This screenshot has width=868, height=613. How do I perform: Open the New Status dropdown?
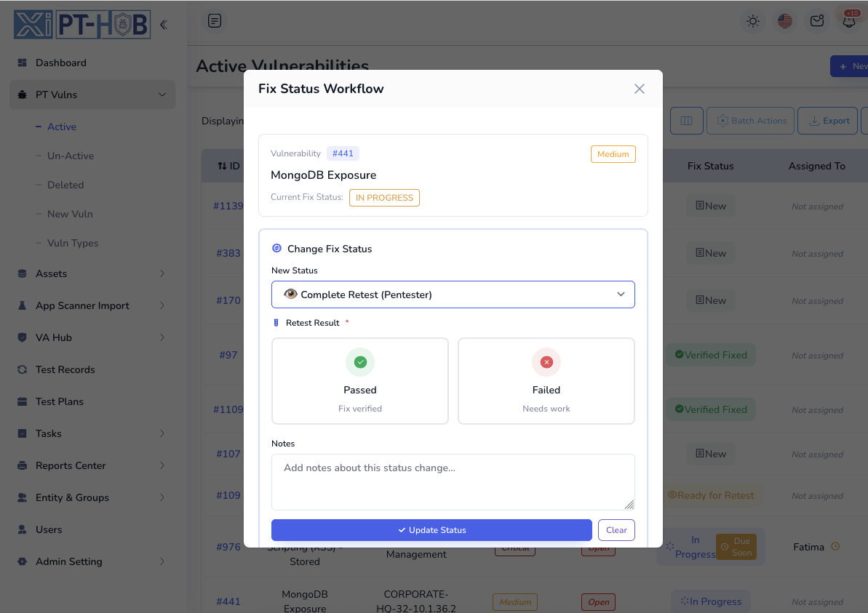pyautogui.click(x=453, y=295)
